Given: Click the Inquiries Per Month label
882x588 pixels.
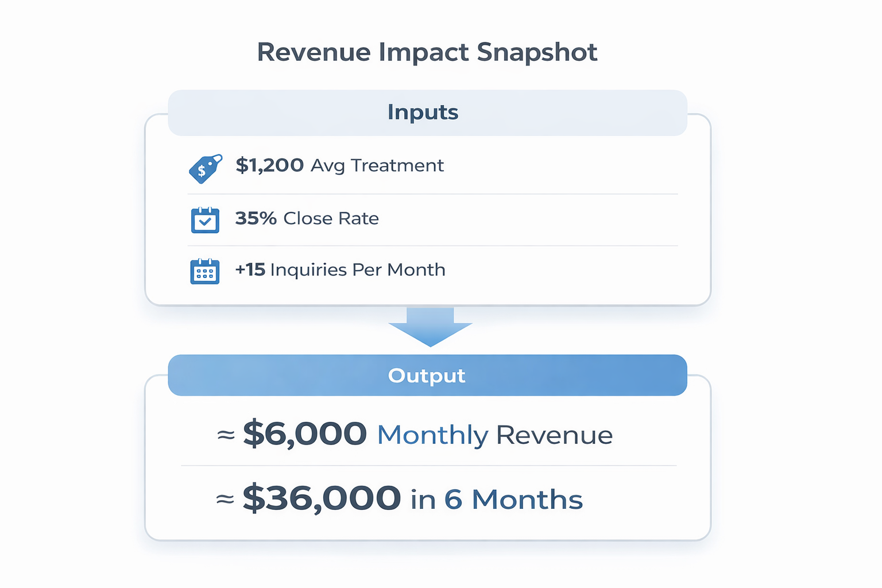Looking at the screenshot, I should (x=358, y=269).
